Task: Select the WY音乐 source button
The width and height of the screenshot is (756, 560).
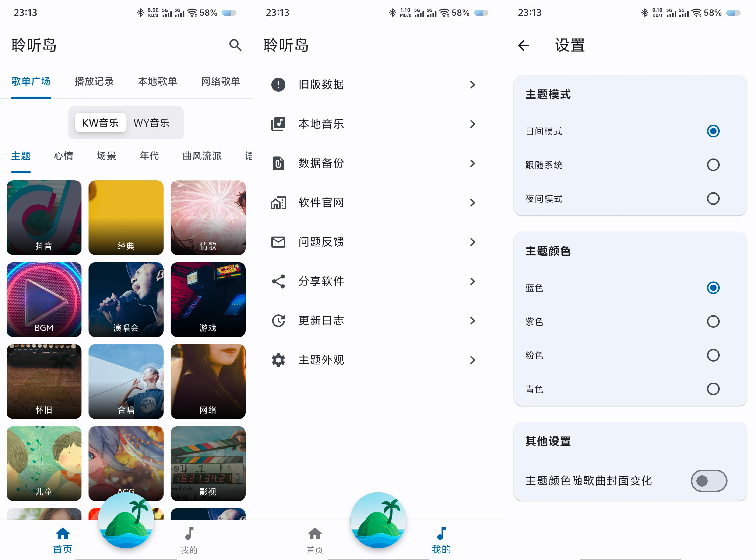Action: [x=152, y=122]
